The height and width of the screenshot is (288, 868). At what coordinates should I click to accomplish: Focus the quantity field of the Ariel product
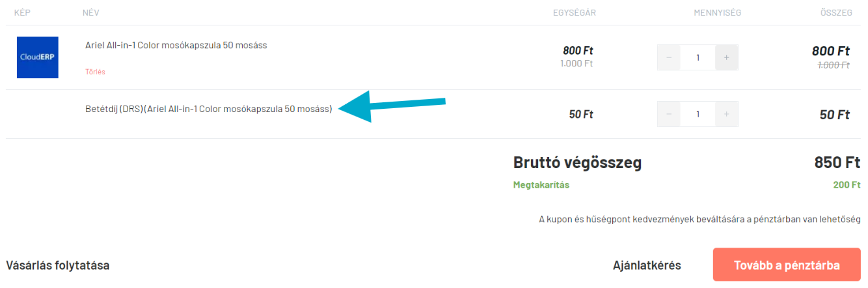[x=698, y=57]
